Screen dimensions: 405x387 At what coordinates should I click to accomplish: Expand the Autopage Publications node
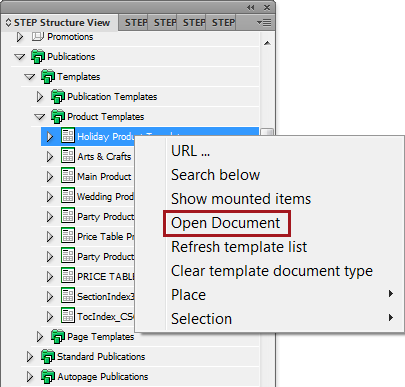[30, 377]
